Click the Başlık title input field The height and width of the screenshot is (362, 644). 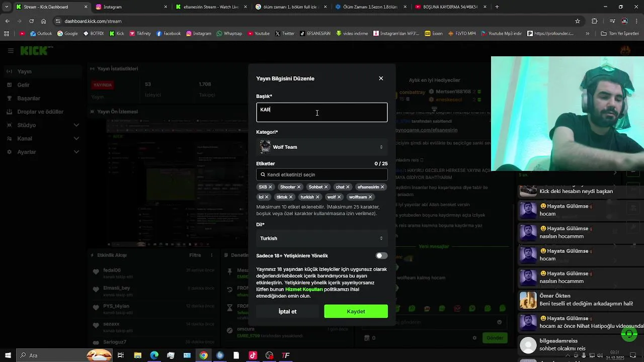click(x=322, y=113)
